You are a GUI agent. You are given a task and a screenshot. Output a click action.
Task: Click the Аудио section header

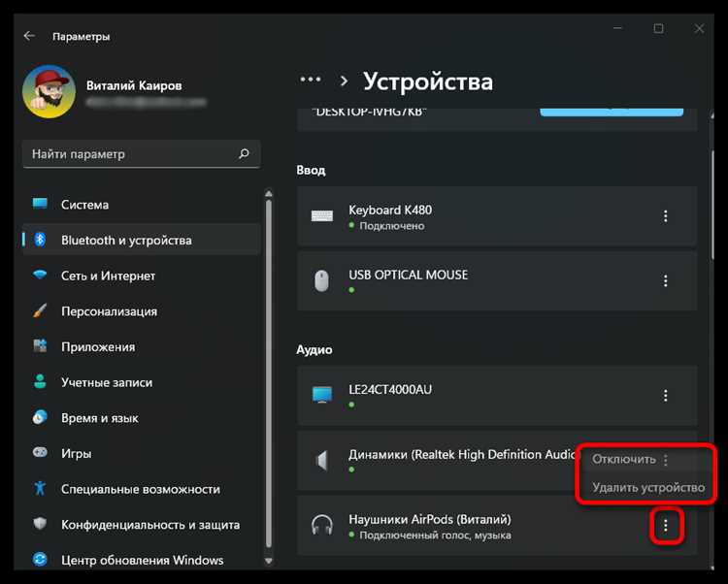[x=314, y=350]
